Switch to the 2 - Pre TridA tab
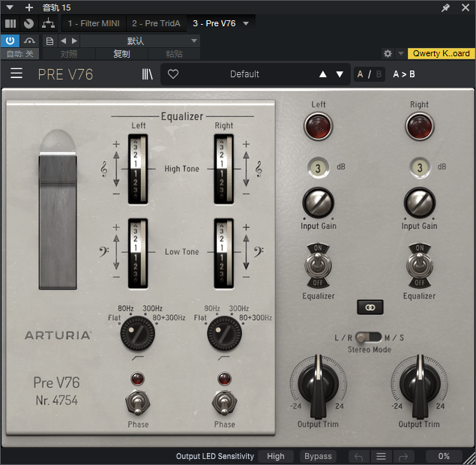The height and width of the screenshot is (465, 476). [156, 23]
